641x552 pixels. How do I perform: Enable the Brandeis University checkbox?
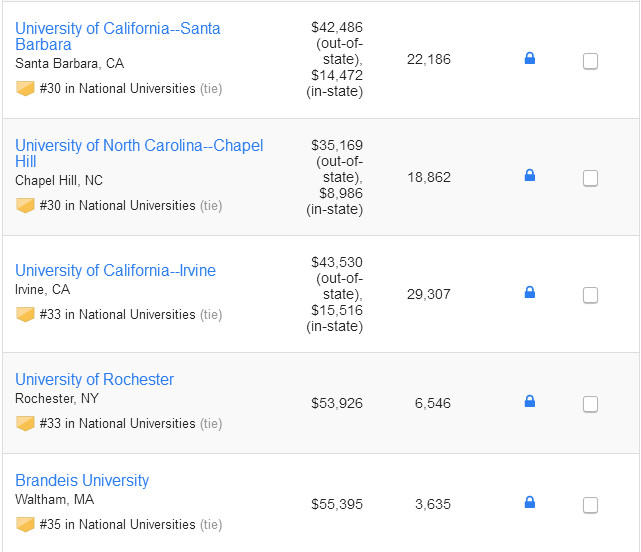click(x=590, y=505)
